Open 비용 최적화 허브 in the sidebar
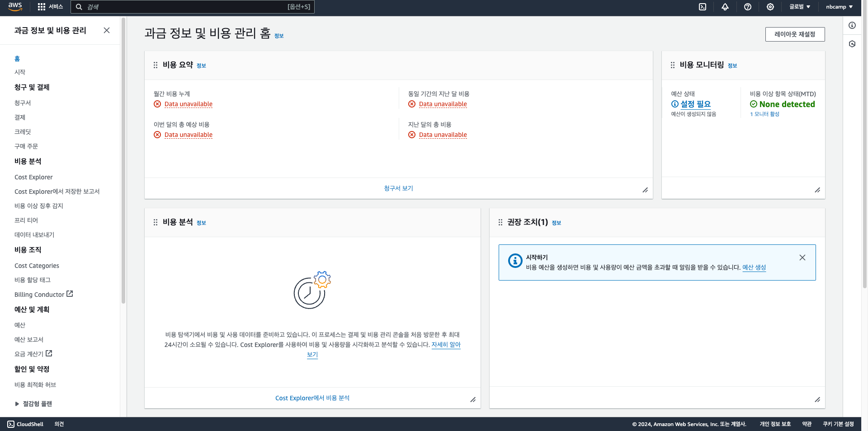 (x=35, y=385)
